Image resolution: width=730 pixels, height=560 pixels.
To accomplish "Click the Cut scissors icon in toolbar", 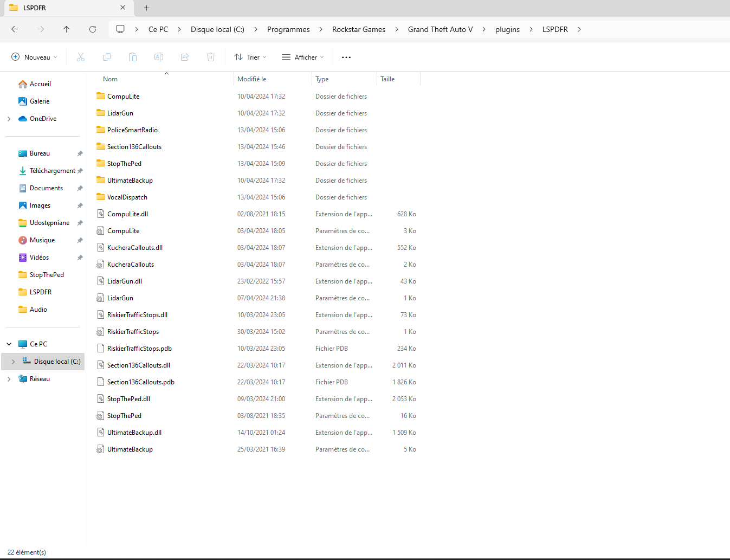I will point(81,57).
